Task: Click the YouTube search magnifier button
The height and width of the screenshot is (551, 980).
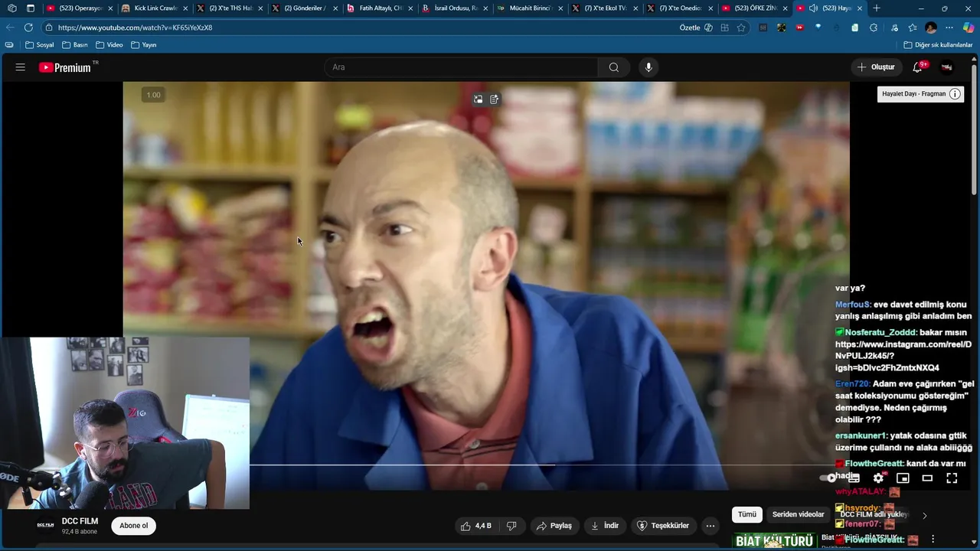Action: point(614,67)
